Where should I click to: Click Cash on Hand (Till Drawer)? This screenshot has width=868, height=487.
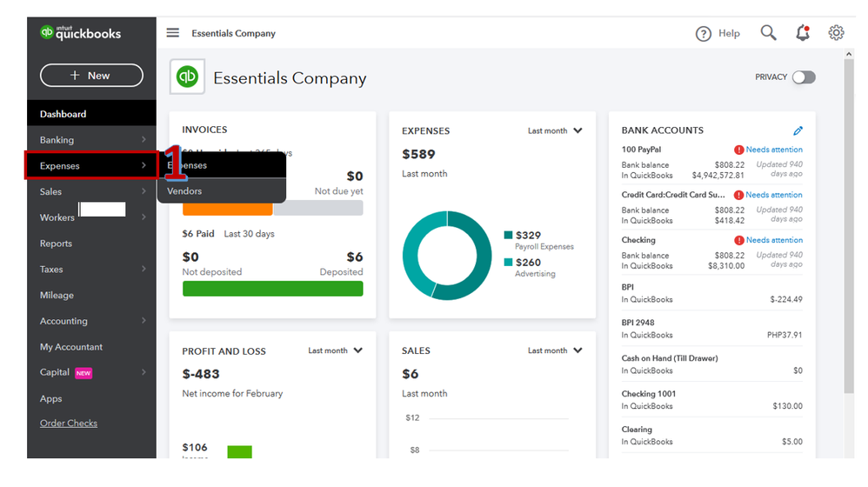[x=670, y=358]
